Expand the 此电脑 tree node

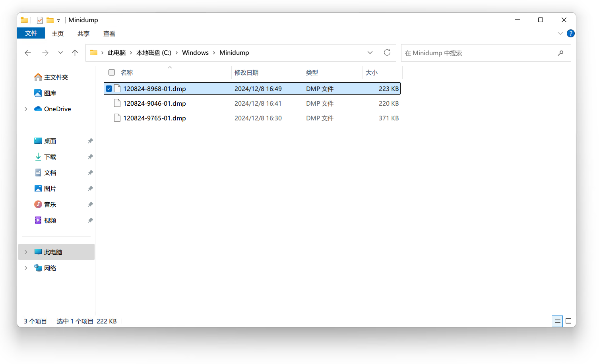point(26,252)
